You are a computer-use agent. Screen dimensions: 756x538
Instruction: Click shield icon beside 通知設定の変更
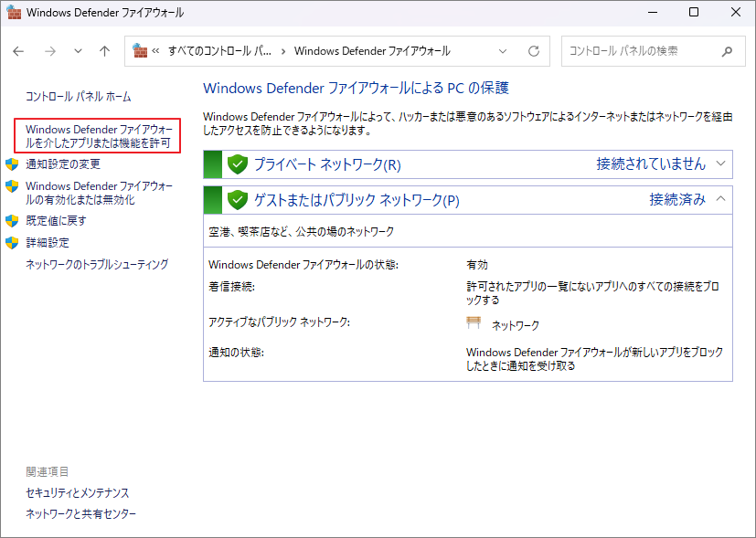click(12, 164)
